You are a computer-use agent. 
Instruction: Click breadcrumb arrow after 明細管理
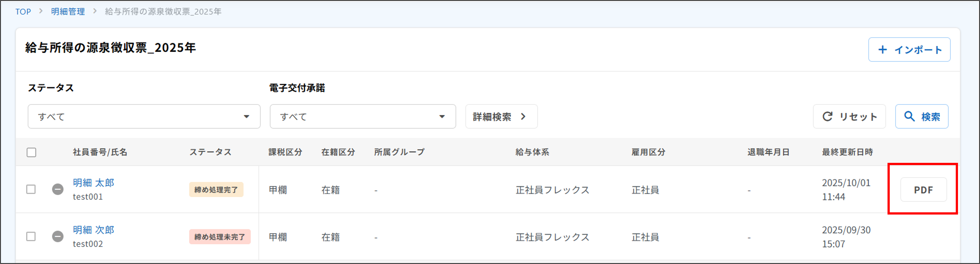pyautogui.click(x=95, y=11)
